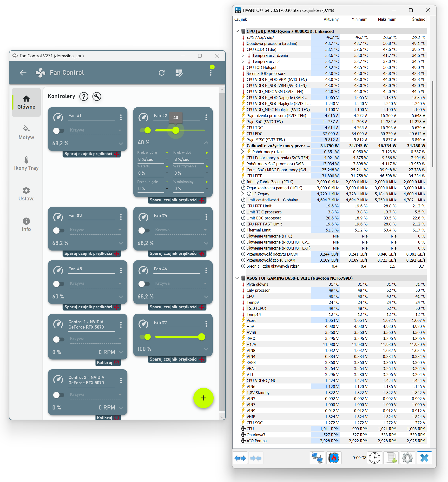This screenshot has height=482, width=448.
Task: Toggle the Fan #5 control switch
Action: pyautogui.click(x=59, y=284)
